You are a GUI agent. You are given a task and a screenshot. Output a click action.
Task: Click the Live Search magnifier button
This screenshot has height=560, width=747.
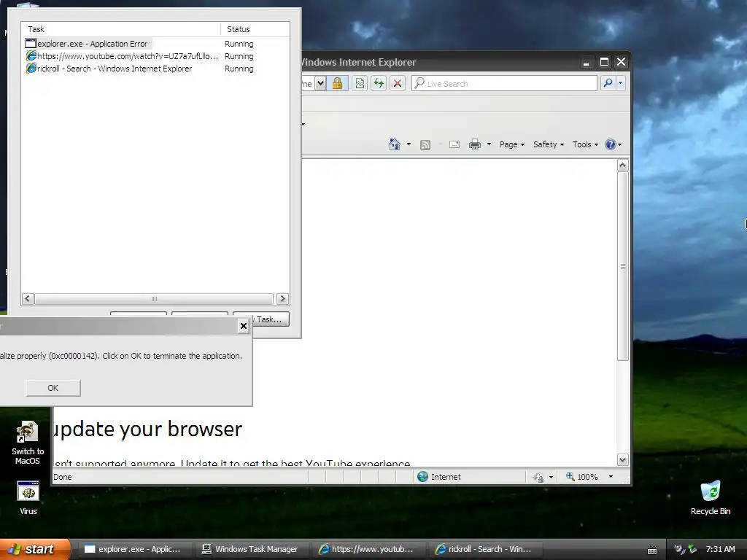(608, 83)
